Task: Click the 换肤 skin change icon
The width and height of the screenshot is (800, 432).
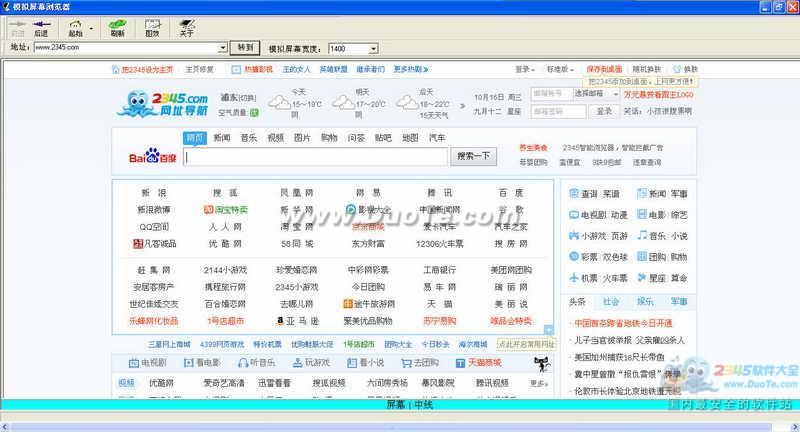Action: pyautogui.click(x=676, y=69)
